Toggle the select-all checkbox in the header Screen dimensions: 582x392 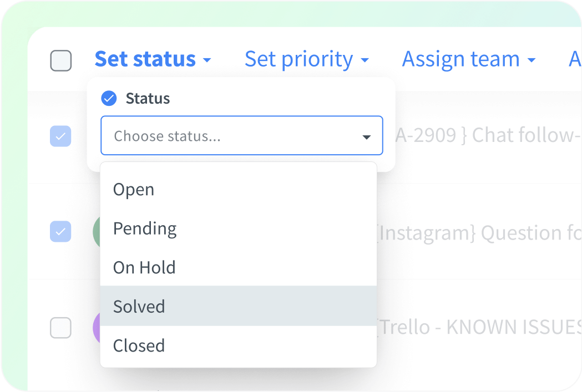click(x=61, y=60)
